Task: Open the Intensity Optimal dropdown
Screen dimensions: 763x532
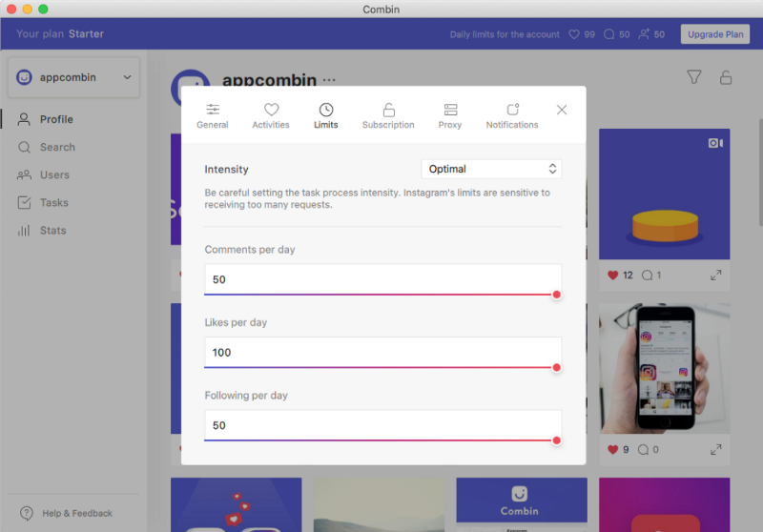Action: 491,169
